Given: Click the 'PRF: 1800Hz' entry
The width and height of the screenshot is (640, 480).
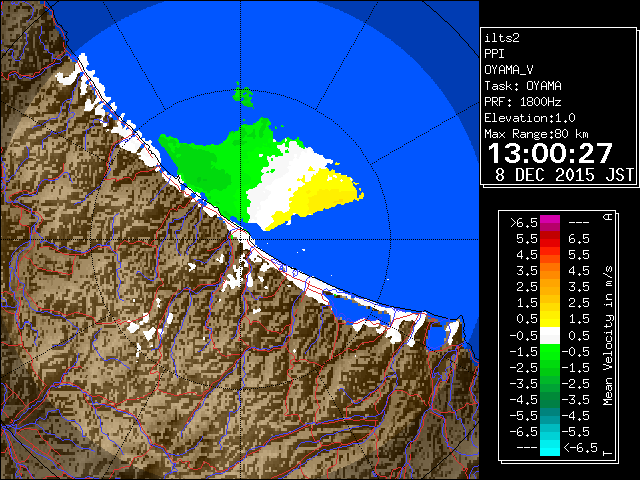Looking at the screenshot, I should click(523, 102).
